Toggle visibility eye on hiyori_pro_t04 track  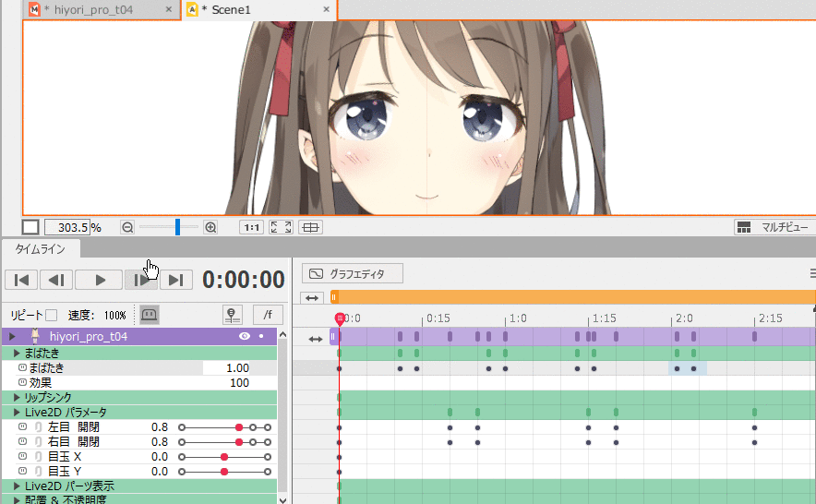[245, 337]
